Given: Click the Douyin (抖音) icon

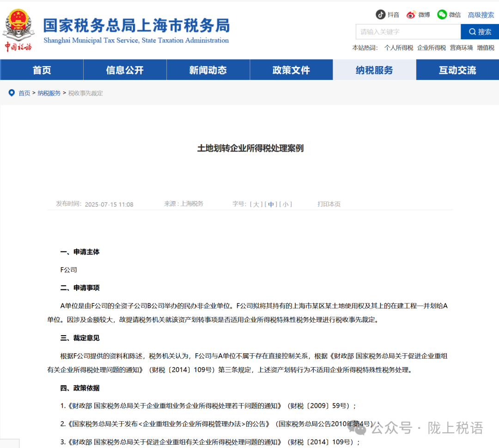Looking at the screenshot, I should click(380, 14).
